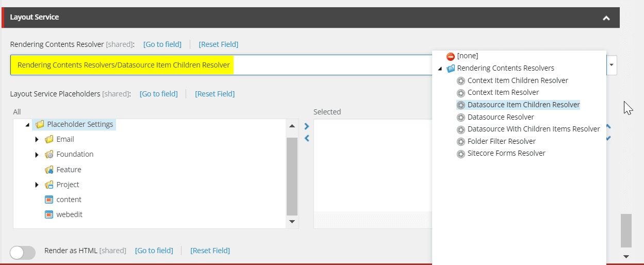Viewport: 644px width, 265px height.
Task: Click the Rendering Contents Resolvers folder icon
Action: click(451, 68)
